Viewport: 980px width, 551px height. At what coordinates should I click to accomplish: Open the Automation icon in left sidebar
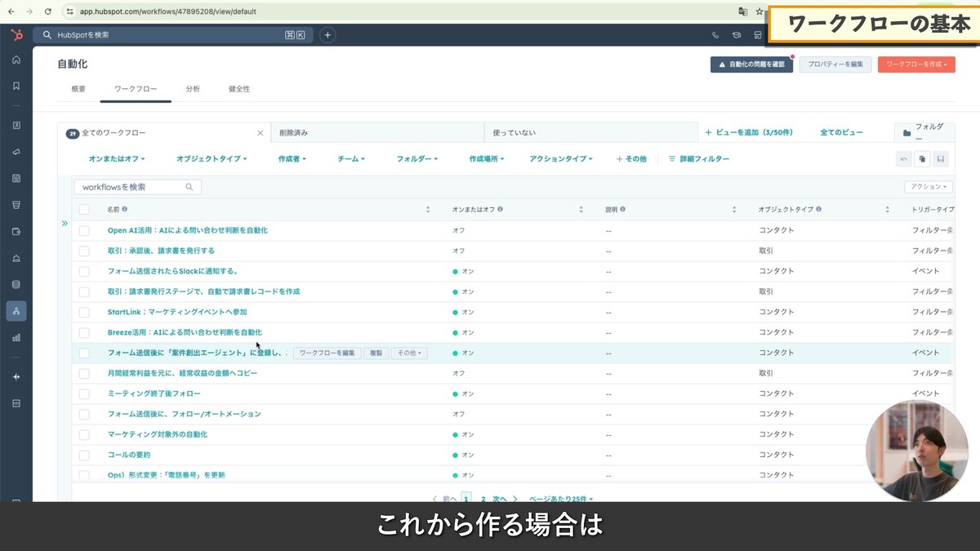(x=16, y=311)
